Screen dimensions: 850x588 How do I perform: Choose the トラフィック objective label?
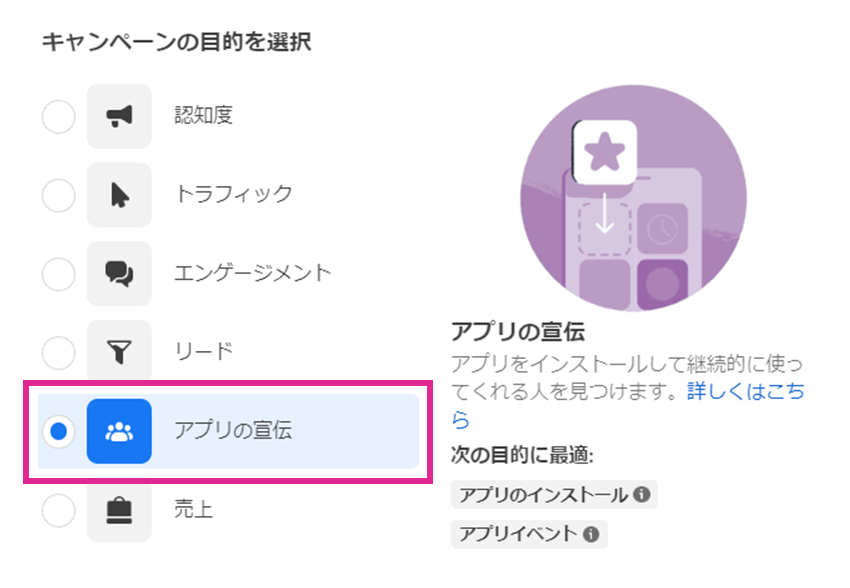point(234,194)
